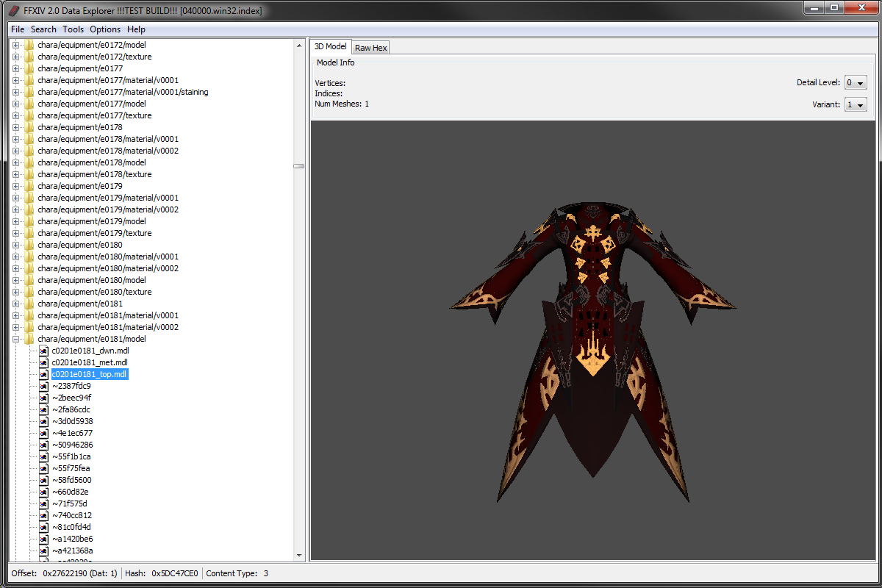Switch to the Raw Hex tab

(x=370, y=48)
